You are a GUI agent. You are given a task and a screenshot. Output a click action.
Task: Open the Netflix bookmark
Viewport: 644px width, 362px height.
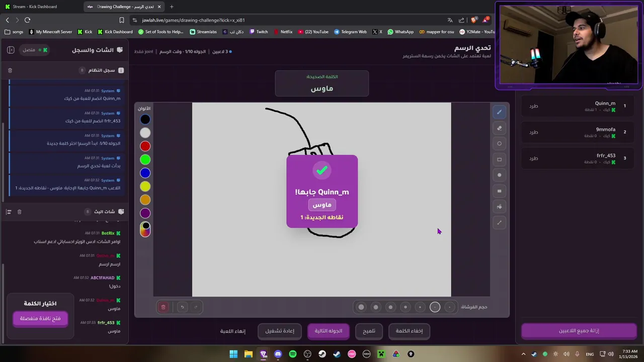283,32
